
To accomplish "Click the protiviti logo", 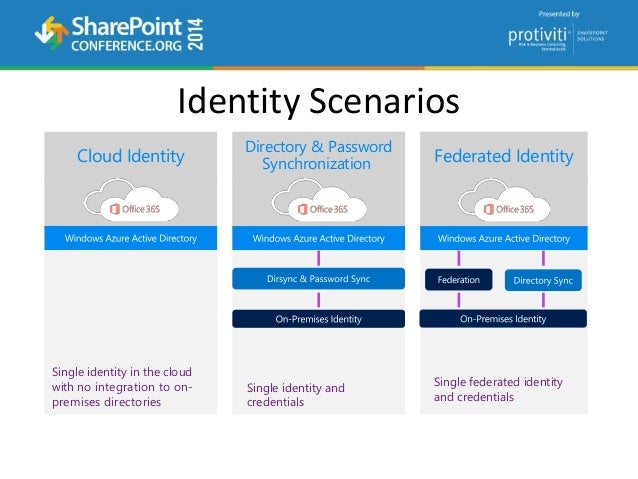I will (538, 38).
